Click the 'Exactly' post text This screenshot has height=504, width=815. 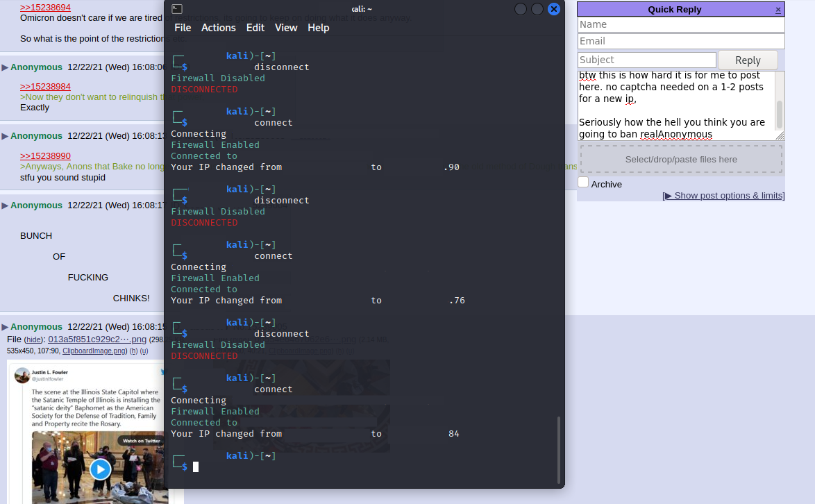(35, 108)
